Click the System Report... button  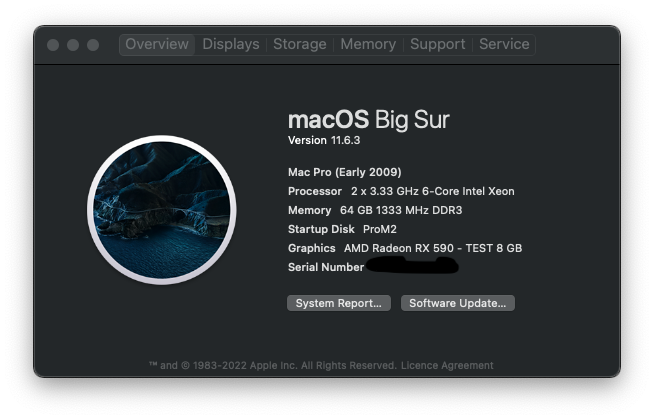click(x=338, y=303)
